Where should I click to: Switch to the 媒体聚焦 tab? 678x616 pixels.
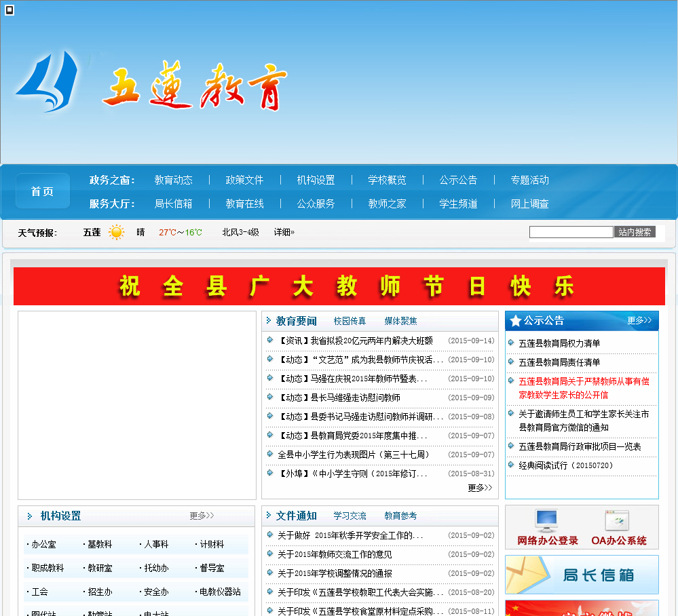click(401, 321)
